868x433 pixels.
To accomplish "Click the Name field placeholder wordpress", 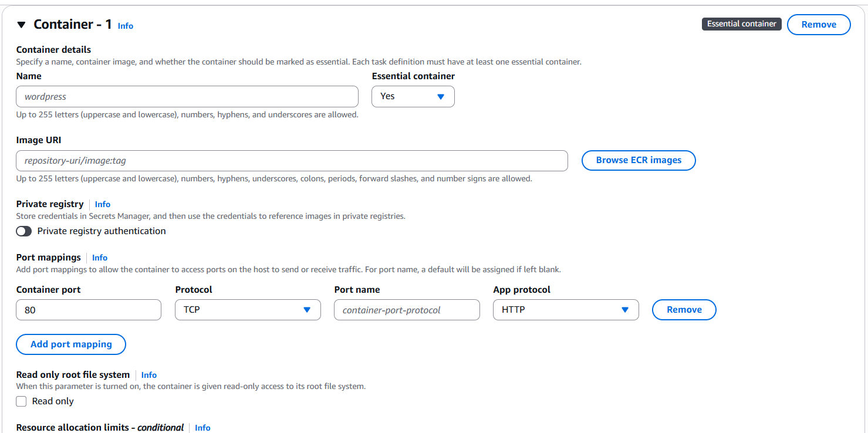I will 187,96.
